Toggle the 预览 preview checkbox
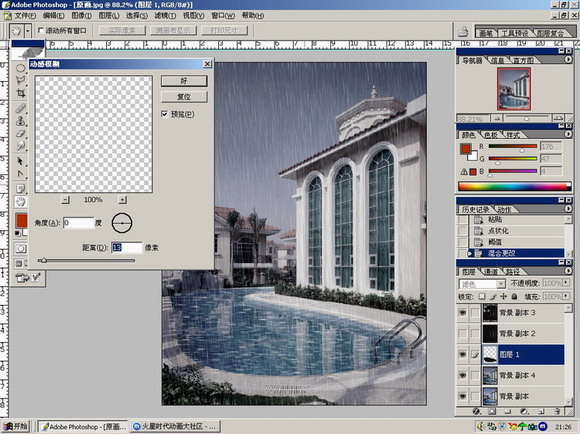The image size is (580, 434). point(165,114)
